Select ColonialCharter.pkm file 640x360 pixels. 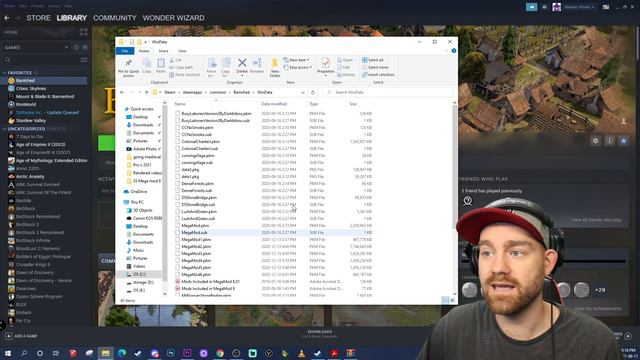click(x=200, y=142)
